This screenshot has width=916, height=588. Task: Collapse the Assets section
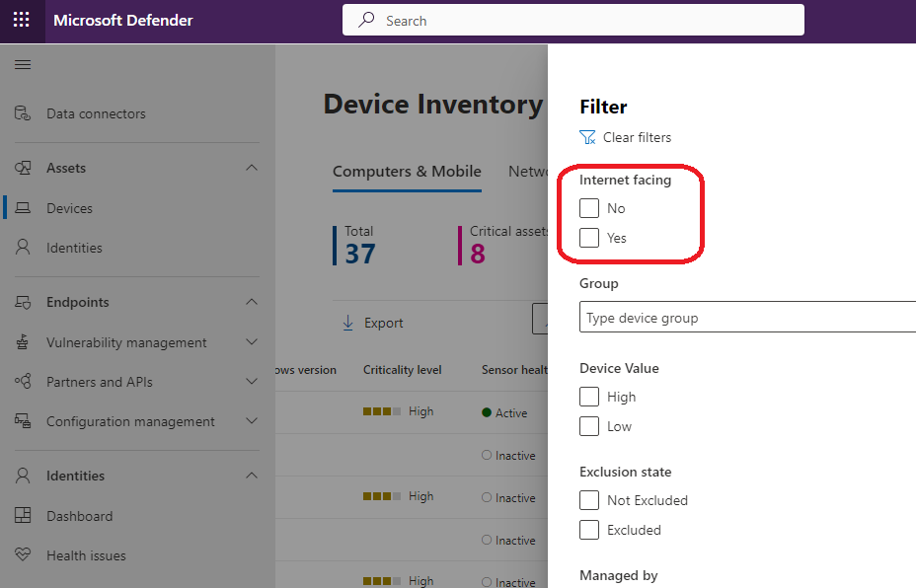(x=254, y=168)
